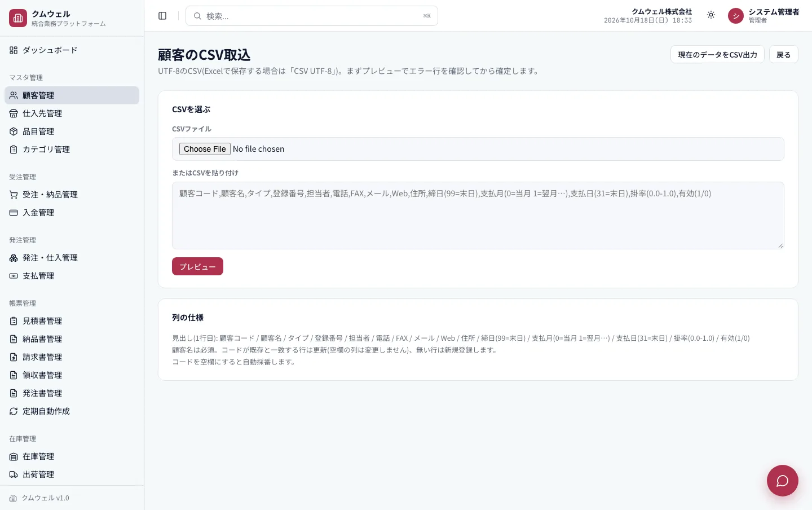Image resolution: width=812 pixels, height=510 pixels.
Task: Click the 顧客のCSV取込 page heading
Action: [204, 55]
